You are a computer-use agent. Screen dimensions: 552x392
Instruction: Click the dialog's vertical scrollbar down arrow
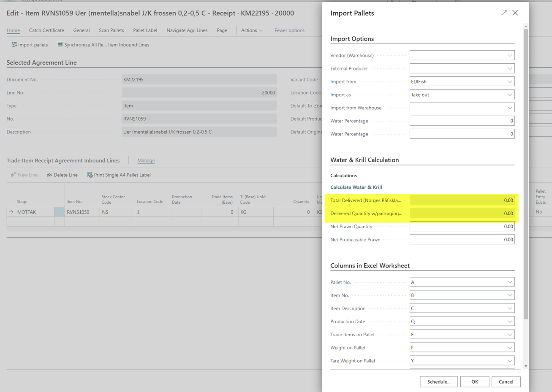click(x=525, y=366)
